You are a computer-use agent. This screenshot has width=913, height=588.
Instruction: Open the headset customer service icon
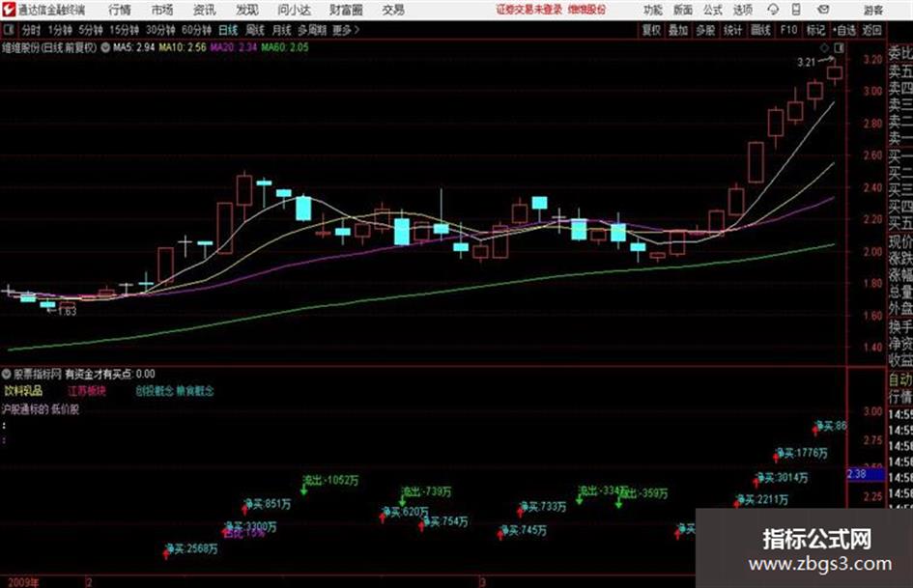pos(773,10)
